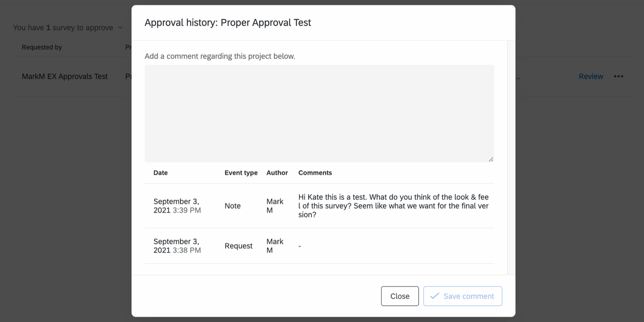Click the Date column header
Viewport: 644px width, 322px height.
click(x=161, y=173)
